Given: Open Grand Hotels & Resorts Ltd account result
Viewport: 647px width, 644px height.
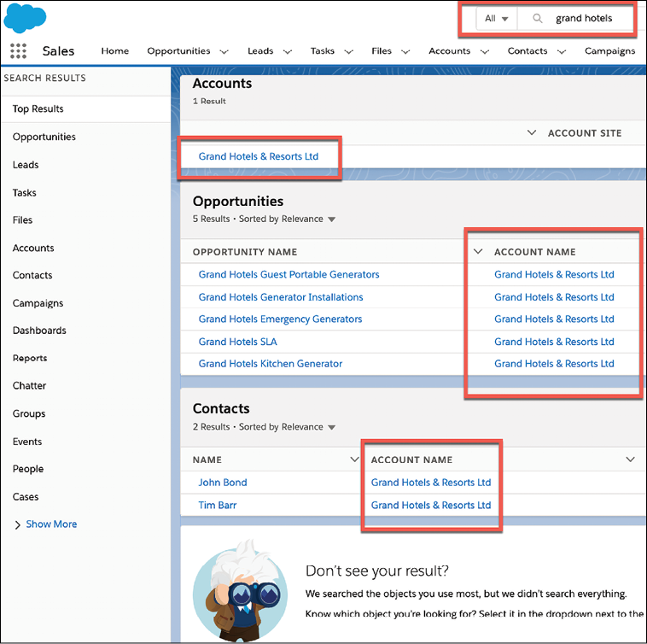Looking at the screenshot, I should tap(259, 156).
